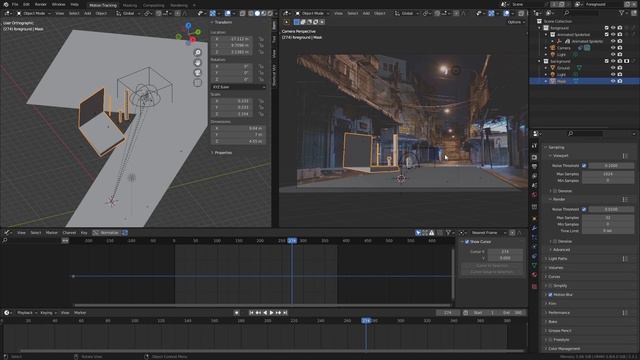This screenshot has height=360, width=640.
Task: Open the Blender logo menu
Action: [x=6, y=4]
